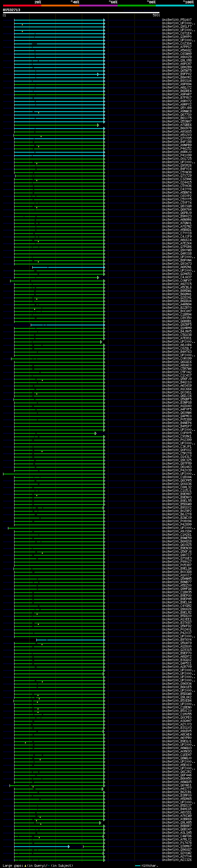Select hit label UniRef100_A7QBE6

point(177,125)
